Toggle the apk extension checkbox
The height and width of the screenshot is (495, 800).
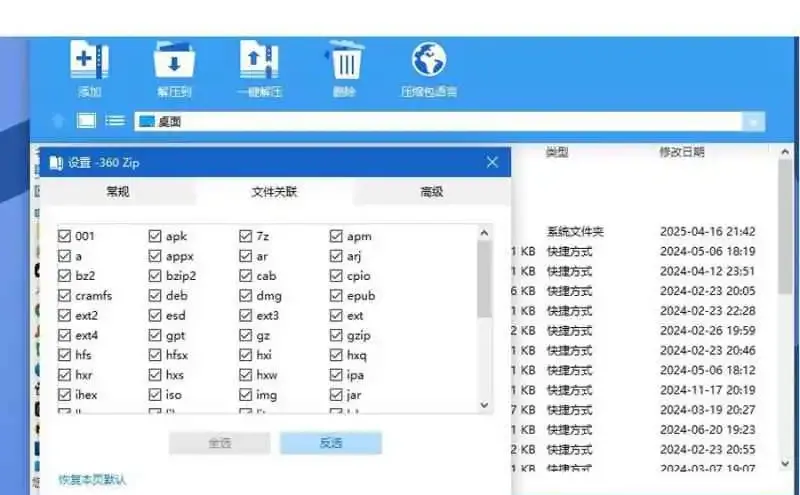pos(155,236)
